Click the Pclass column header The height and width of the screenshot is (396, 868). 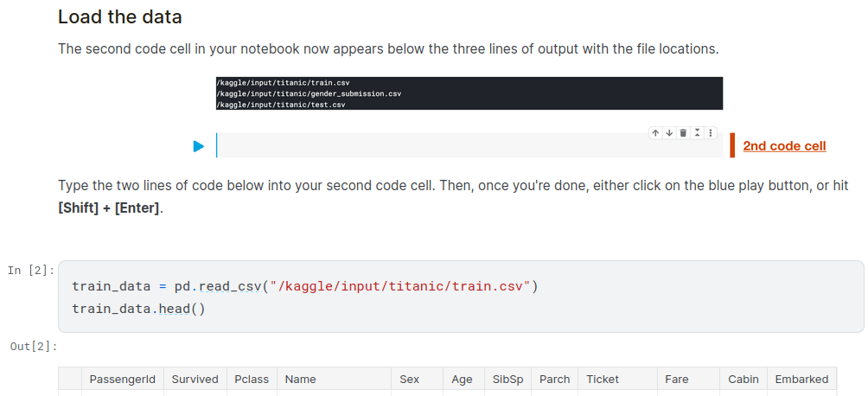[252, 379]
